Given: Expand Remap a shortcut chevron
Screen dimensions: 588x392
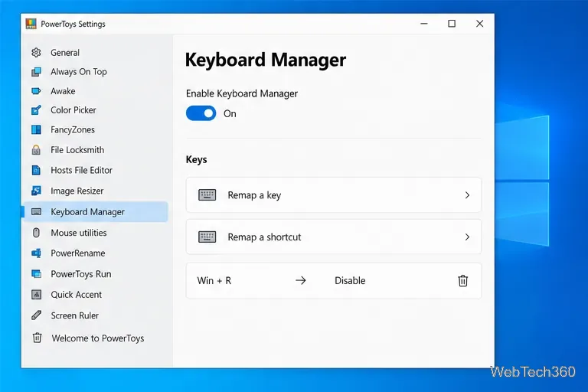Looking at the screenshot, I should point(467,237).
